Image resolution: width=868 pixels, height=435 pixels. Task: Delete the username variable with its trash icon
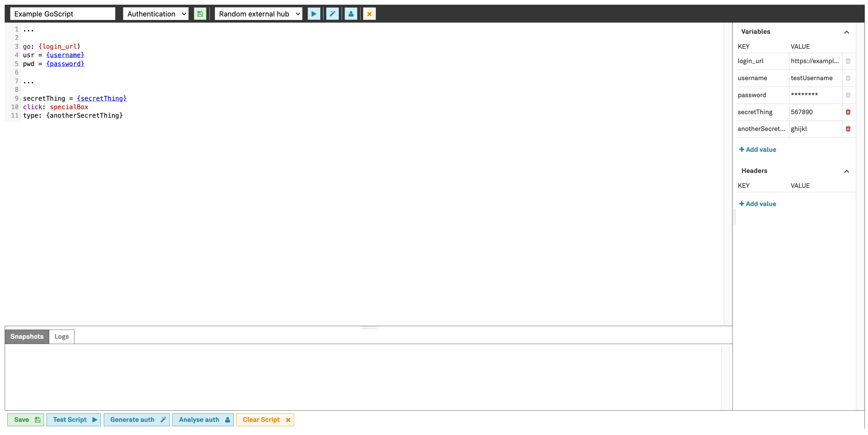pos(848,78)
